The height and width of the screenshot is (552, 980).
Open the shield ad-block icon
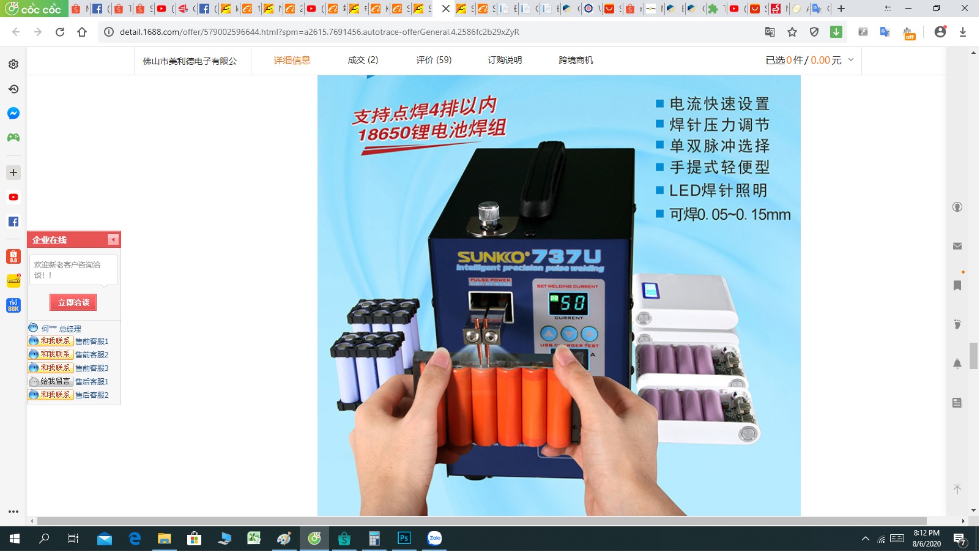click(x=814, y=32)
